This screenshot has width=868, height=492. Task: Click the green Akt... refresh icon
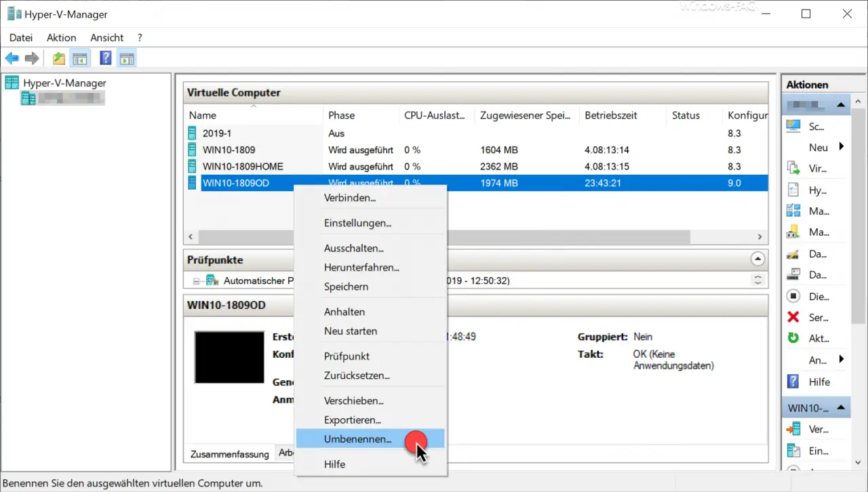[793, 338]
